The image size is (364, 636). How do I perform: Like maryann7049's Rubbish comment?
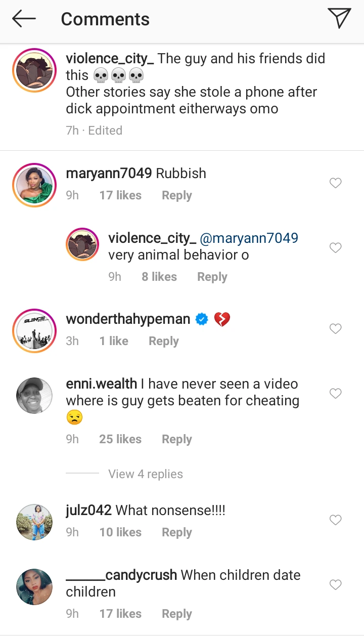[336, 183]
